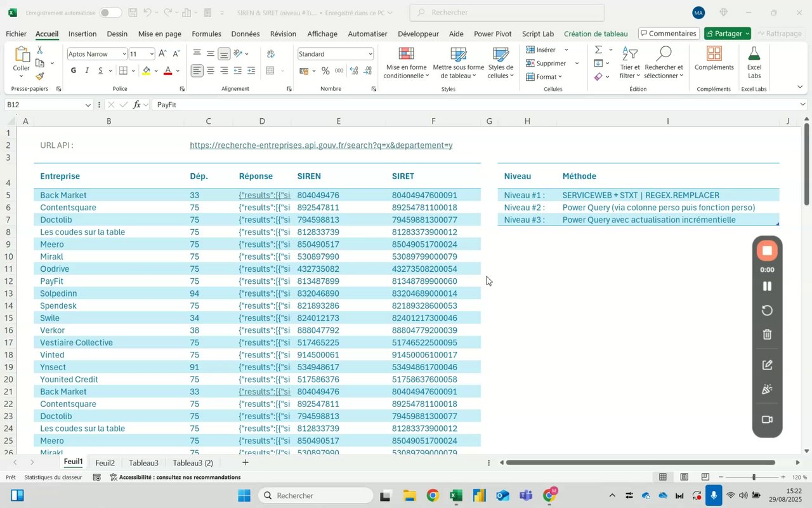Click the Wrap Text icon
This screenshot has height=508, width=812.
pos(271,54)
